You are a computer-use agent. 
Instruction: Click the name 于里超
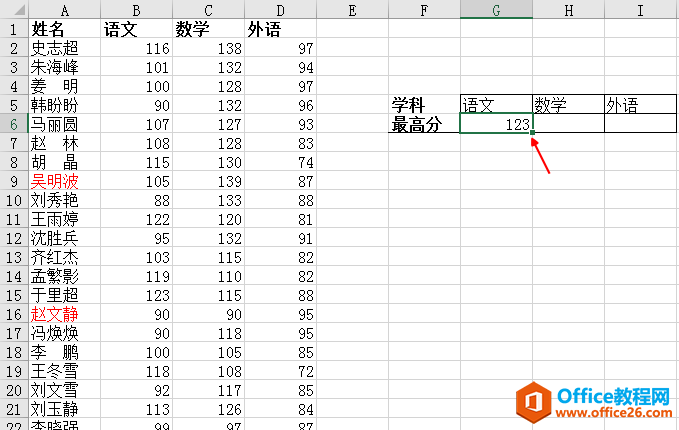click(x=54, y=295)
